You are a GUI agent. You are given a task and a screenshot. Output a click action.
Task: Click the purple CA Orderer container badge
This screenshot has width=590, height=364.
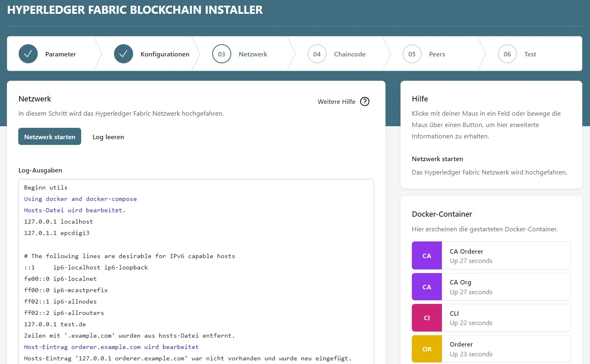[x=427, y=256]
